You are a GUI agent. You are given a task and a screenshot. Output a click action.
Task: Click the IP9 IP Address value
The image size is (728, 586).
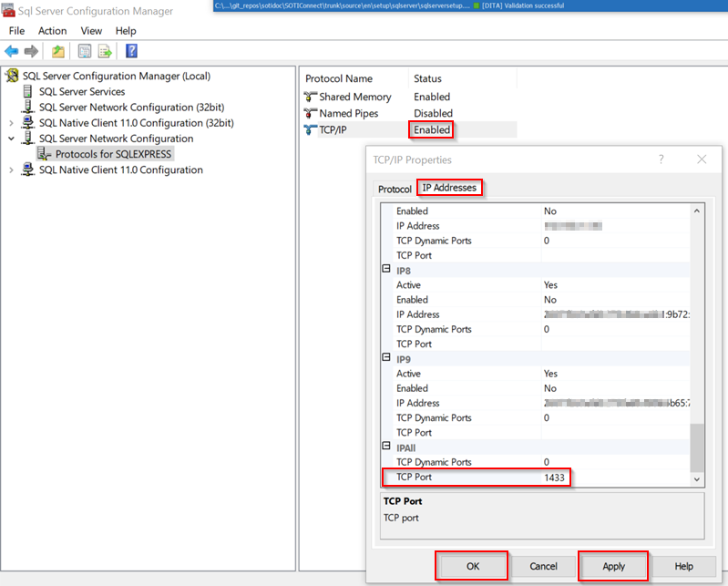615,403
